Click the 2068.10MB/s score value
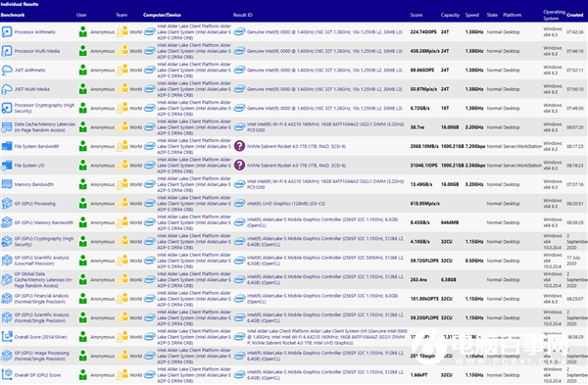588x385 pixels. pyautogui.click(x=424, y=146)
